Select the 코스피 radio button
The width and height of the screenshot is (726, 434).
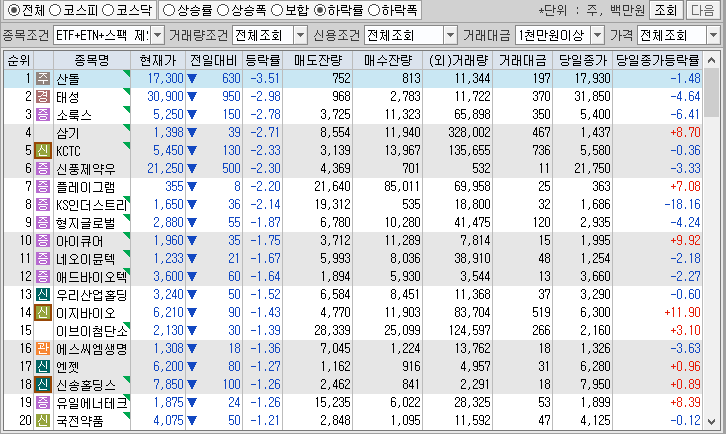pyautogui.click(x=55, y=10)
